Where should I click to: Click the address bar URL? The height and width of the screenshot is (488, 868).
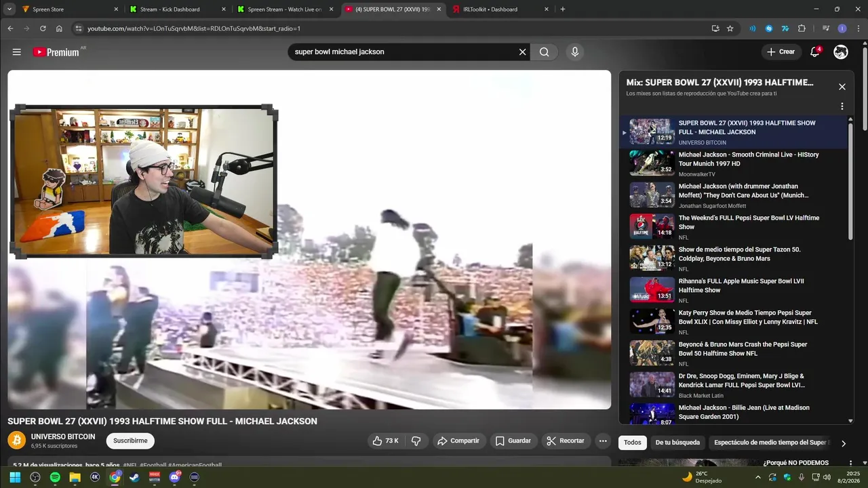coord(193,28)
